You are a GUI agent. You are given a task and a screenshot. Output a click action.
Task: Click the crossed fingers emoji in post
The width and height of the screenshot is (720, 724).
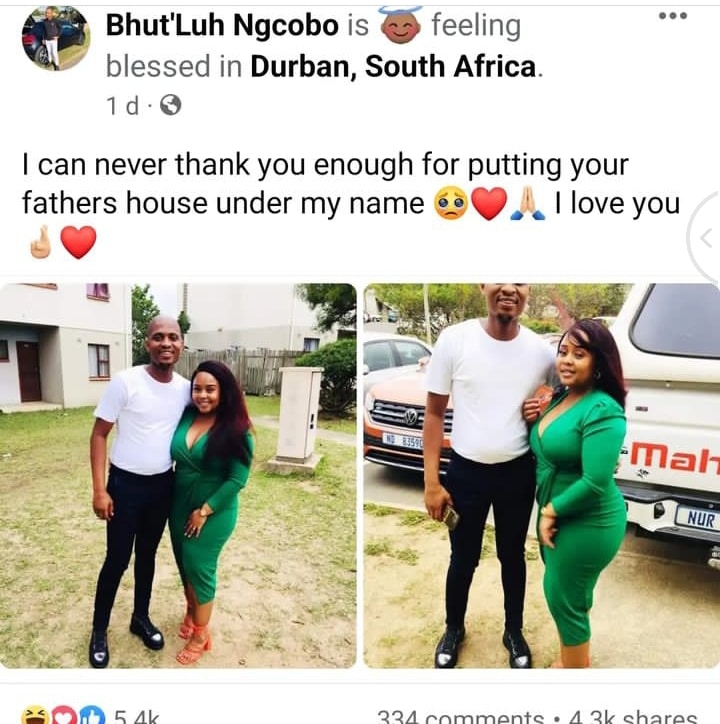41,242
